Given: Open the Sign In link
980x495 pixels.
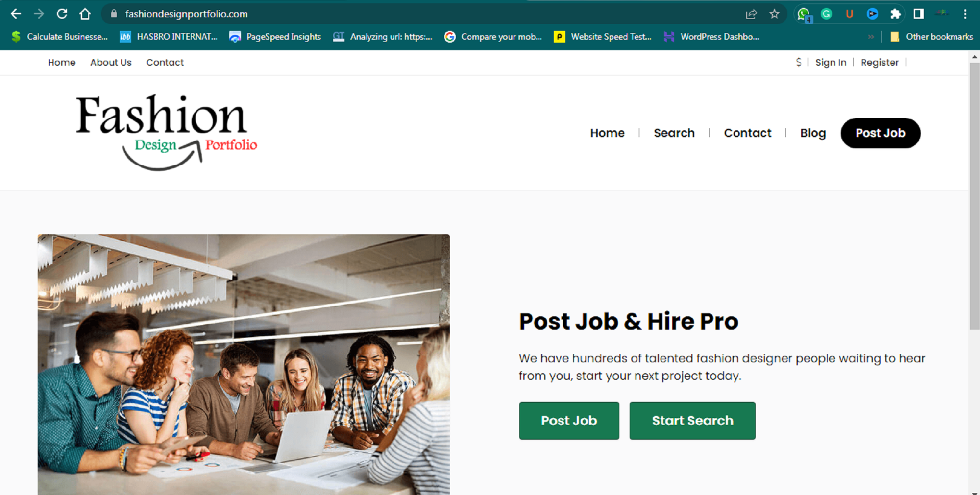Looking at the screenshot, I should point(831,62).
